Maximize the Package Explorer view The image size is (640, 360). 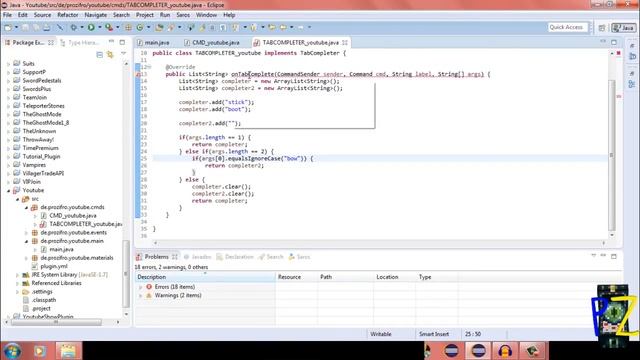tap(122, 42)
